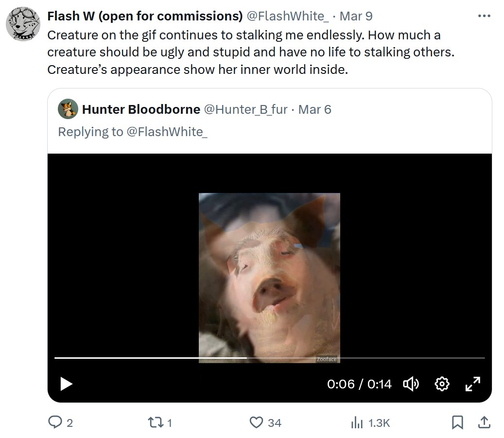Click the Flash W display name
This screenshot has height=438, width=504.
(x=145, y=16)
